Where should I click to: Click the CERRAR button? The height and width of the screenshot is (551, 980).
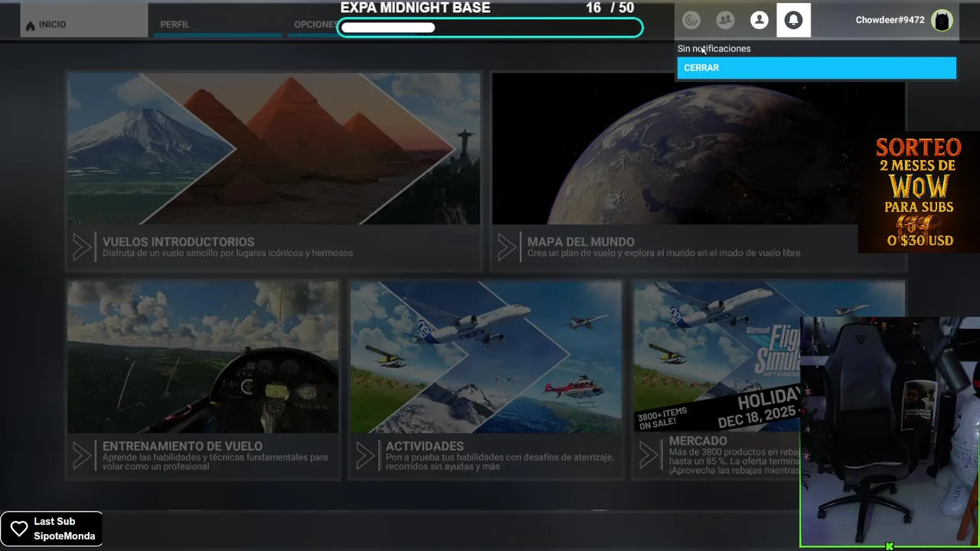(x=817, y=68)
